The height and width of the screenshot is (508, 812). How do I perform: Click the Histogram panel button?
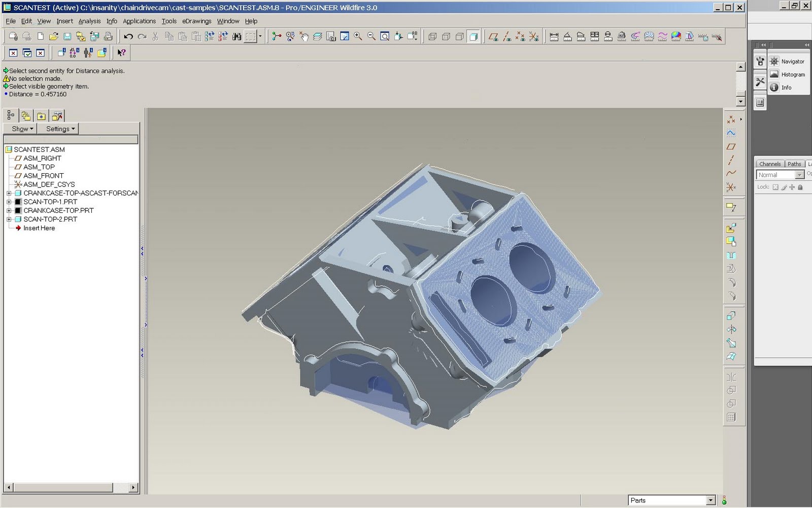[x=787, y=75]
